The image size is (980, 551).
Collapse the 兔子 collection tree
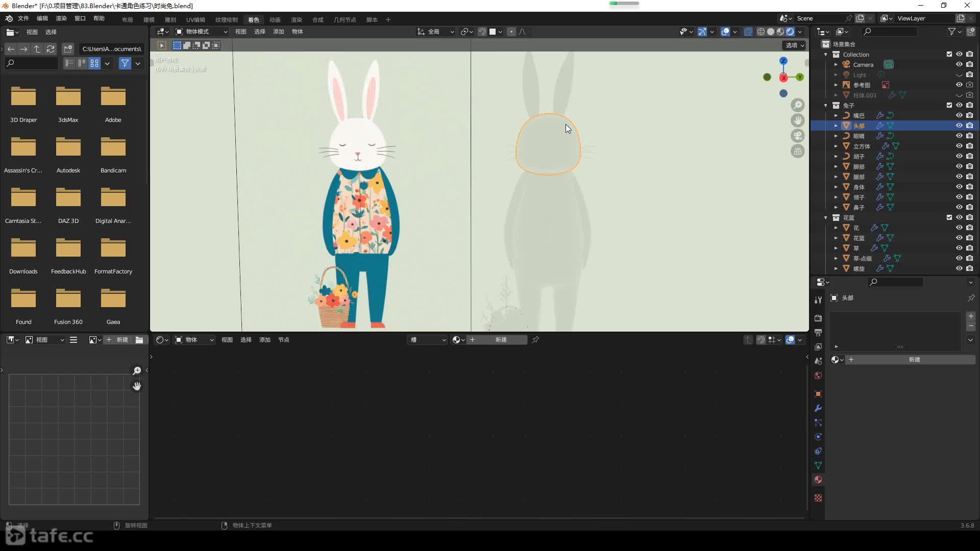[x=826, y=105]
